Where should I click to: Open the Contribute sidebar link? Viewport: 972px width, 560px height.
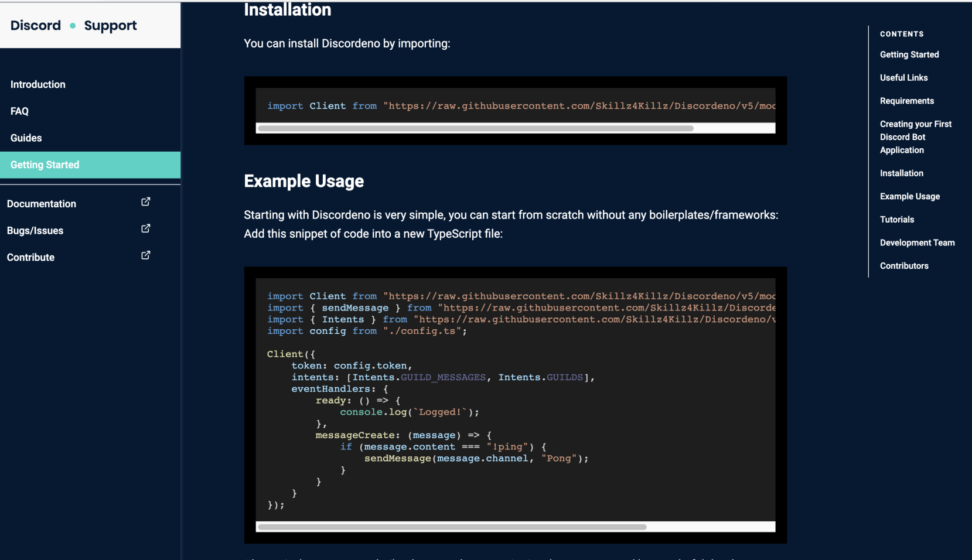(30, 258)
